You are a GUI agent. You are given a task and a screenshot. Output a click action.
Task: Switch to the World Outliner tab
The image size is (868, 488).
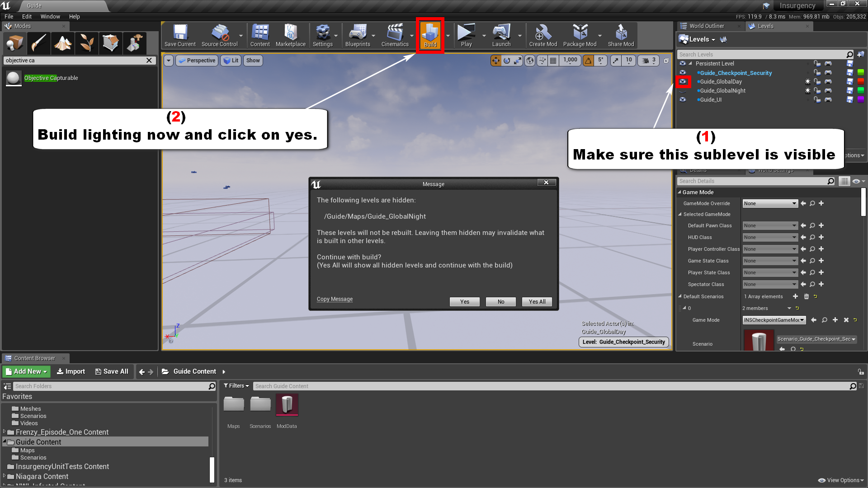click(x=707, y=26)
